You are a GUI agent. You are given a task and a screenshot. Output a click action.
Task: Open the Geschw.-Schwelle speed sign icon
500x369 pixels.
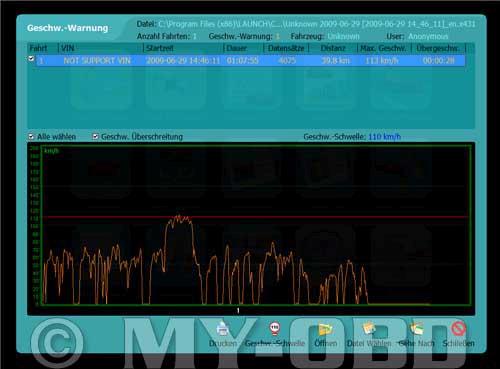click(x=275, y=328)
